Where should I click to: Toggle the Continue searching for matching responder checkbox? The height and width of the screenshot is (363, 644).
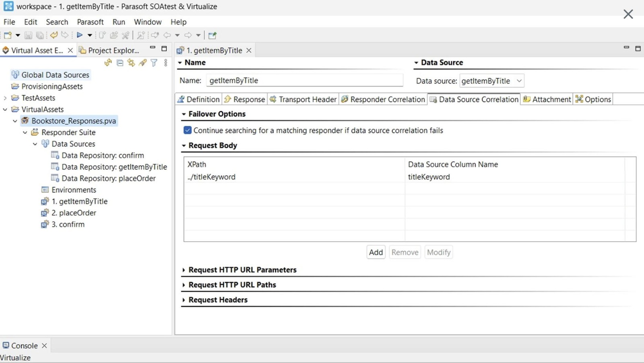(x=188, y=130)
